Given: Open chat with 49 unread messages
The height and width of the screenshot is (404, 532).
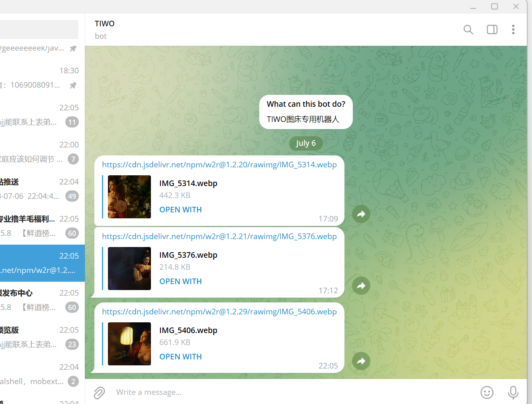Looking at the screenshot, I should click(x=42, y=189).
